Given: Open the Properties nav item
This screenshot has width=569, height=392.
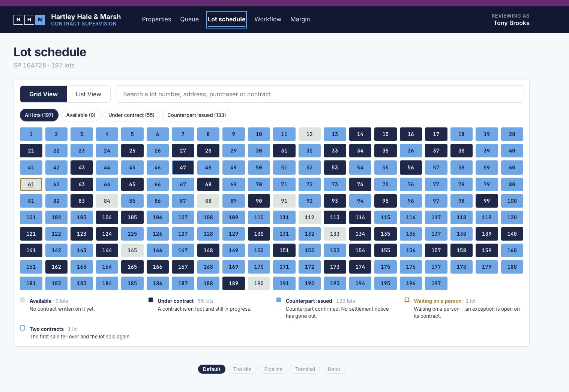Looking at the screenshot, I should pos(156,19).
